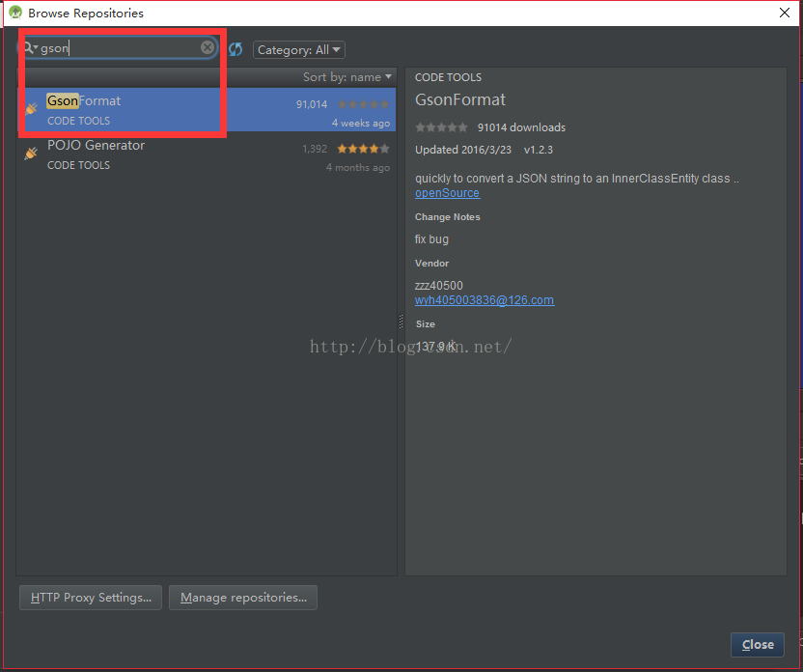Refresh the plugin repository list
803x672 pixels.
point(235,49)
